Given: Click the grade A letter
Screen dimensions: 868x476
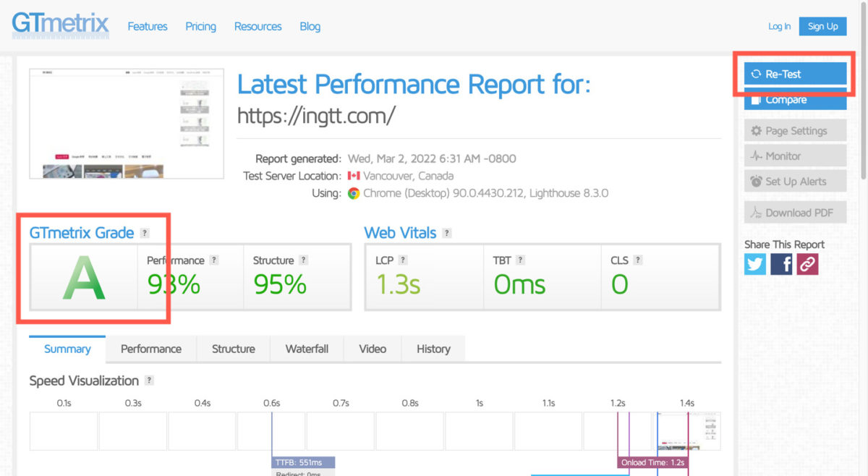Looking at the screenshot, I should pos(84,278).
